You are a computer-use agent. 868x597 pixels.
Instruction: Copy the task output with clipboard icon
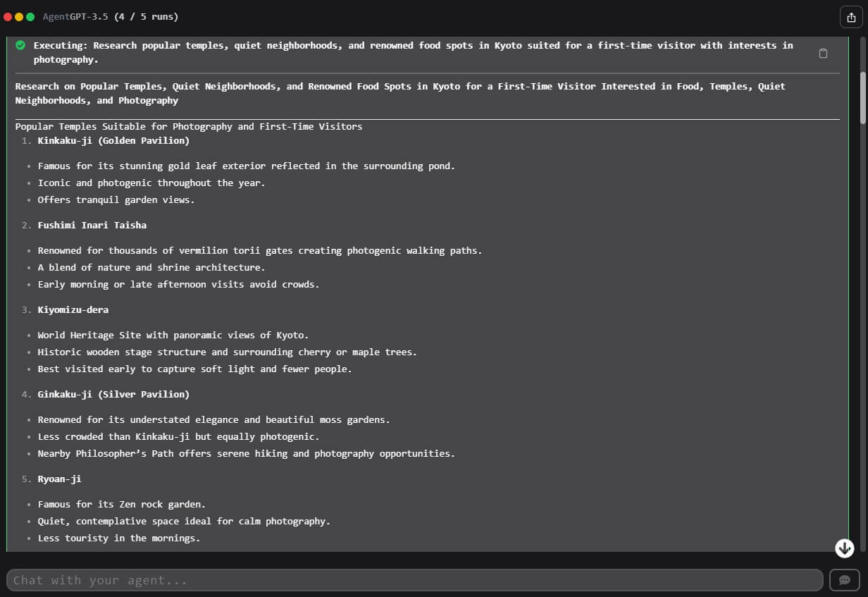[x=823, y=53]
